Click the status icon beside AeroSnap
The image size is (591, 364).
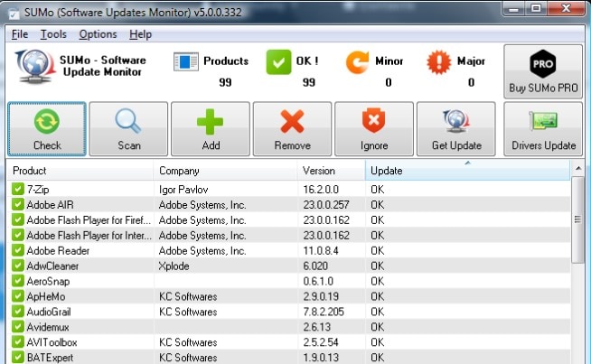18,281
